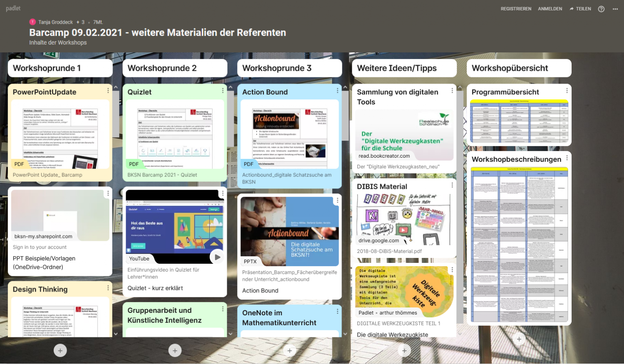
Task: Add post under Workshoprunde 2 column
Action: tap(175, 351)
